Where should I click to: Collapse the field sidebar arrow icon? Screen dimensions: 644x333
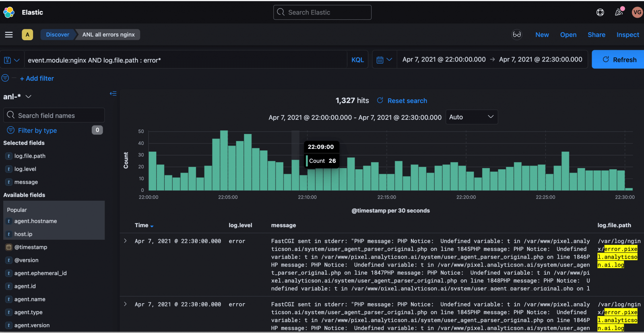click(113, 94)
